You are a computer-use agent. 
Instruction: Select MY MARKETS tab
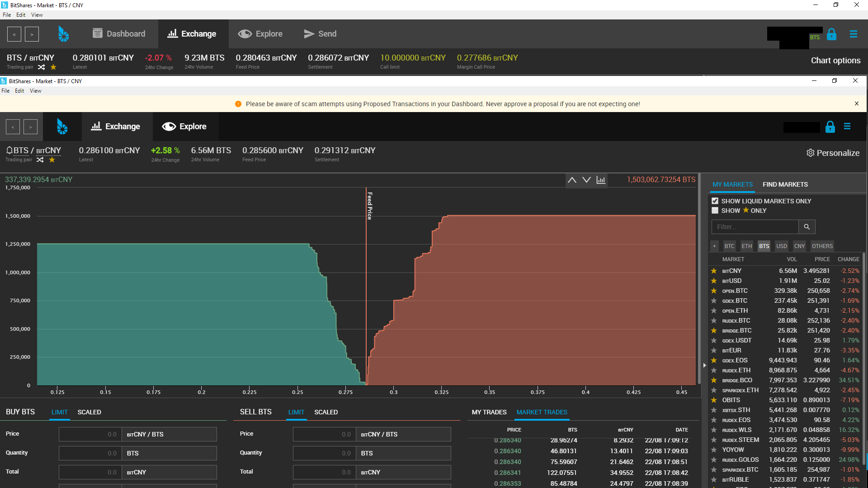(x=732, y=184)
